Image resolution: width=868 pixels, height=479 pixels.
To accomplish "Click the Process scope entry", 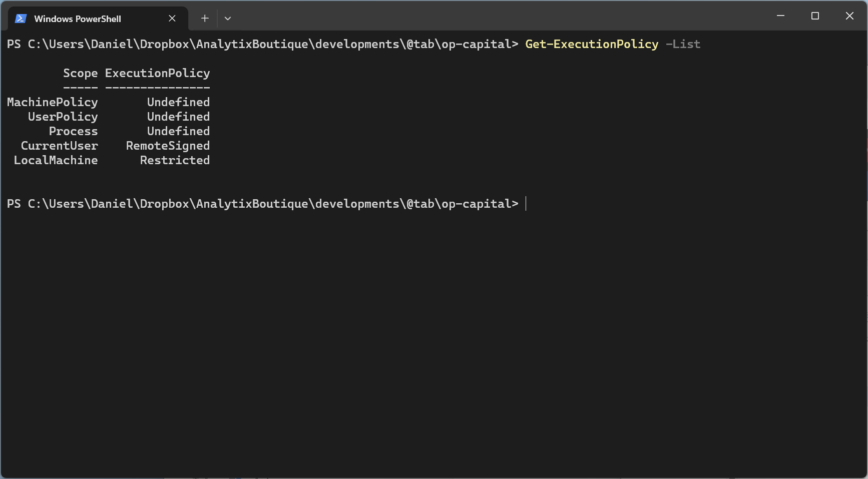I will (x=73, y=131).
